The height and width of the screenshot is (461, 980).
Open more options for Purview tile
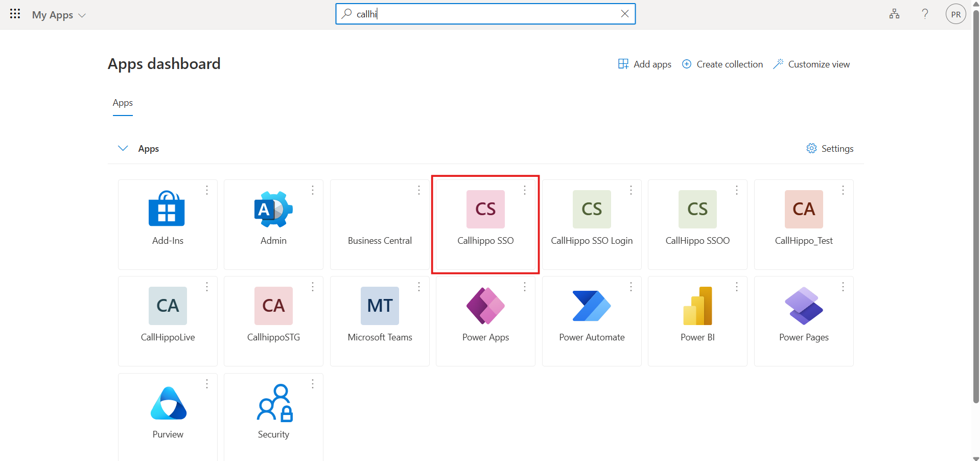pos(207,384)
